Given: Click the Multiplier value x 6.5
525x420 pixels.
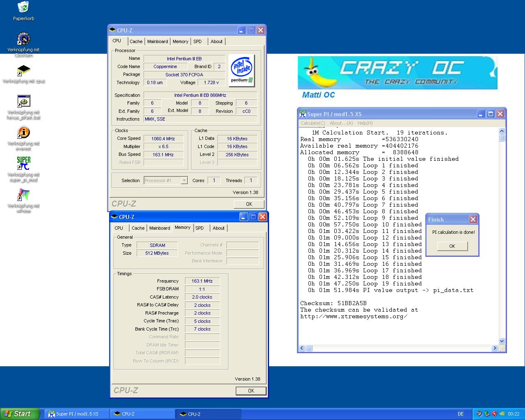Looking at the screenshot, I should coord(163,146).
